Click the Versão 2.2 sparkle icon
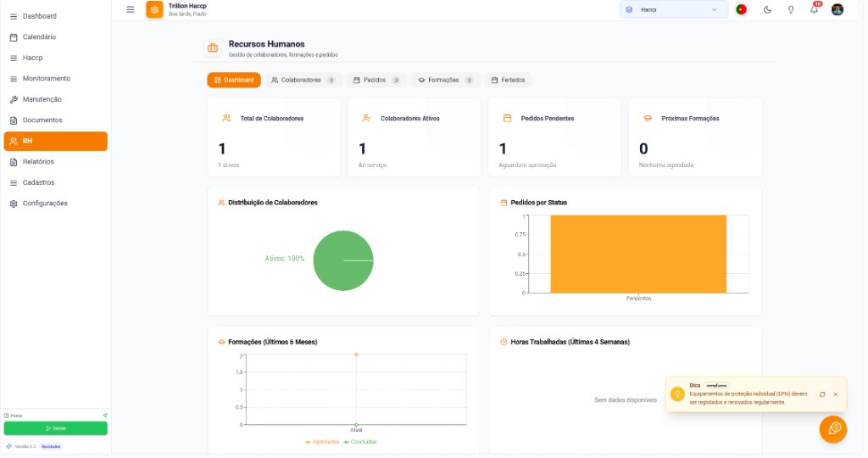Viewport: 868px width, 458px height. tap(8, 446)
